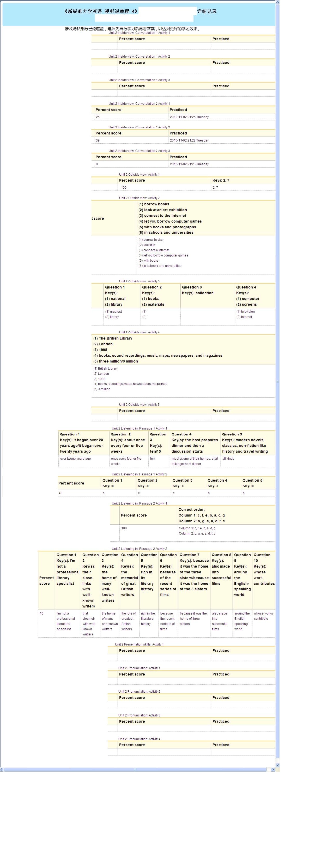Image resolution: width=315 pixels, height=868 pixels.
Task: Select Unit 2 Inside view Conversation 2 Activity 1 title
Action: 139,103
